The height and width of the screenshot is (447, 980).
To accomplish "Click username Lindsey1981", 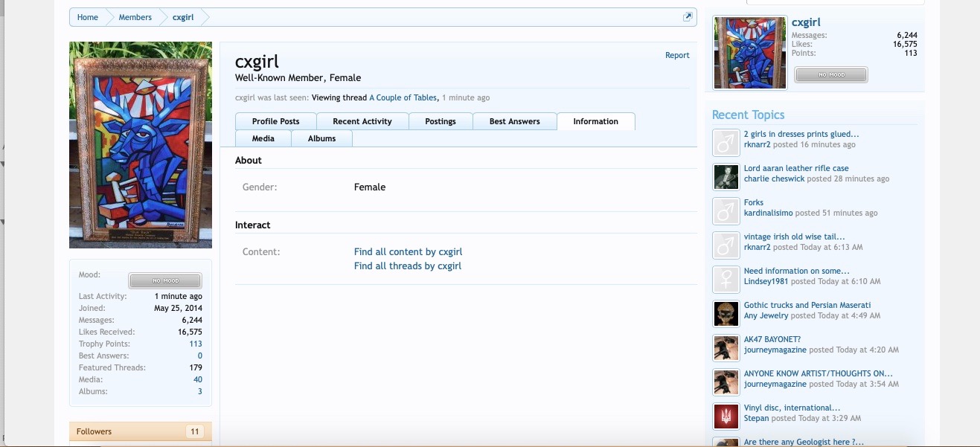I will 766,281.
